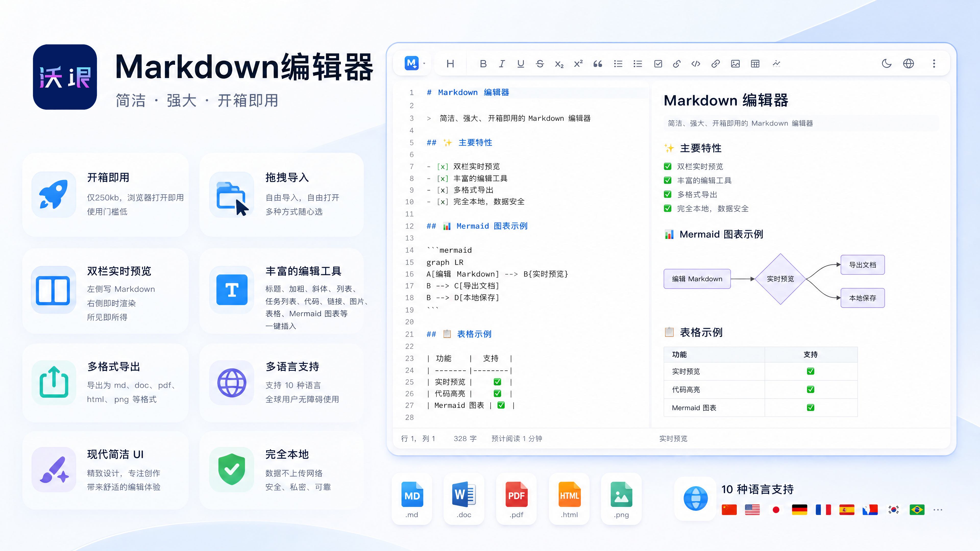Click the 实时预览 diamond node
This screenshot has width=980, height=551.
click(780, 279)
